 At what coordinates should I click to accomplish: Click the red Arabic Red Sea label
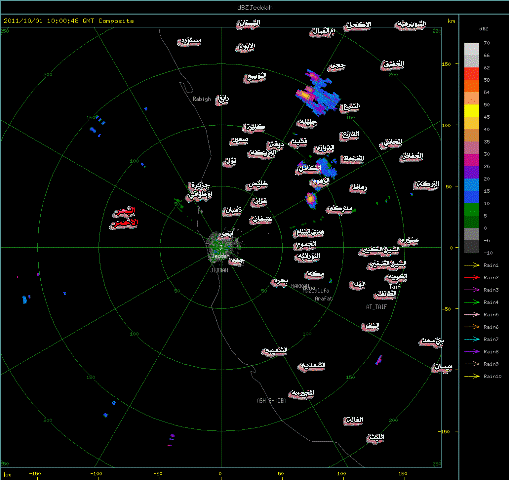point(124,217)
